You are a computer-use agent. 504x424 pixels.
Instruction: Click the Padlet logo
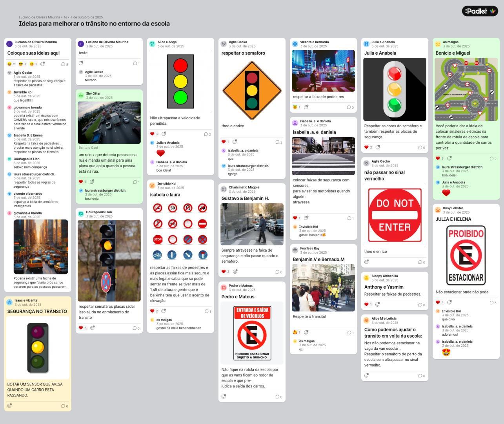(x=480, y=11)
